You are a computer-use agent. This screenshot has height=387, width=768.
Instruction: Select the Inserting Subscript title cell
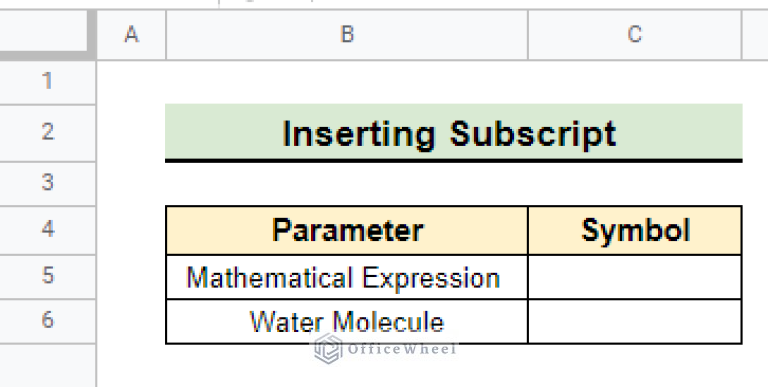tap(454, 132)
